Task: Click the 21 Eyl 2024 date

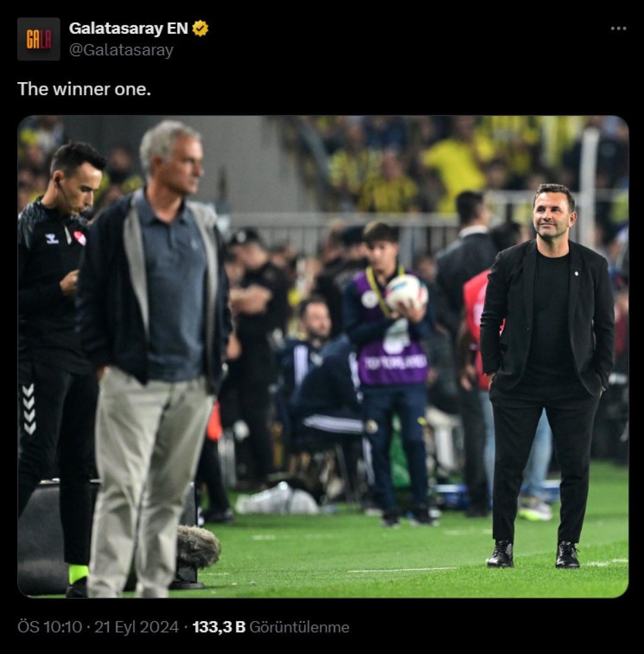Action: click(x=136, y=627)
